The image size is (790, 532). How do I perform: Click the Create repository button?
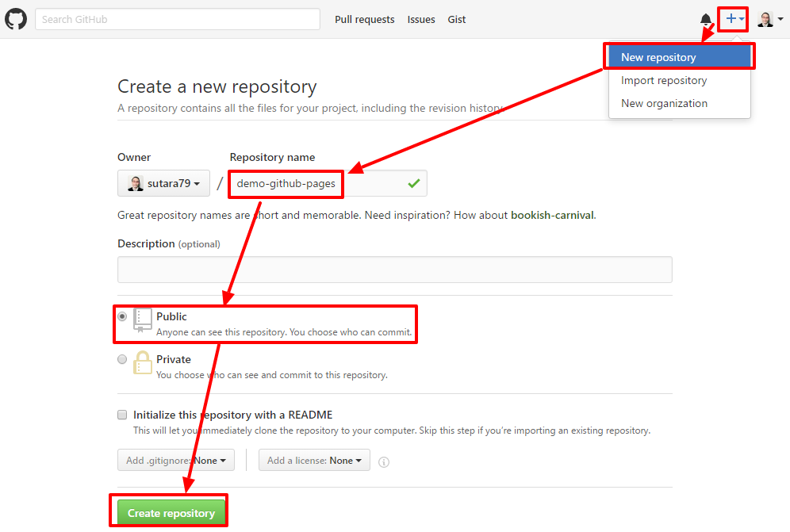[171, 513]
